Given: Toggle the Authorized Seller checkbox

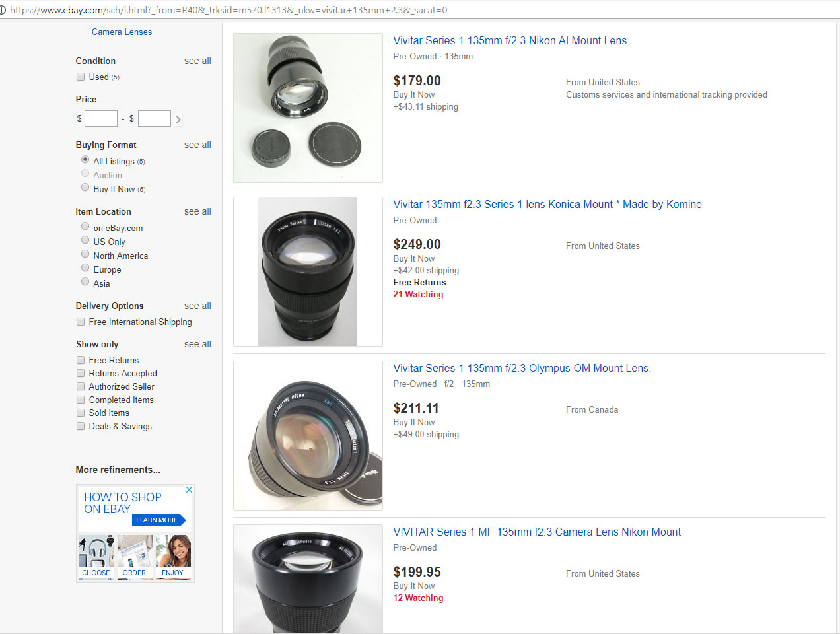Looking at the screenshot, I should [81, 386].
